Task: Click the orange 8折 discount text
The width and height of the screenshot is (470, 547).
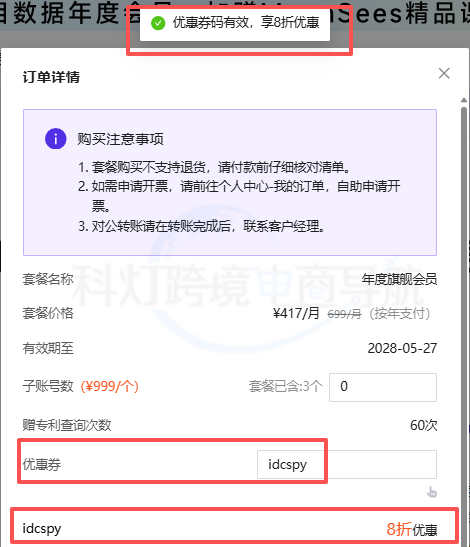Action: coord(399,529)
